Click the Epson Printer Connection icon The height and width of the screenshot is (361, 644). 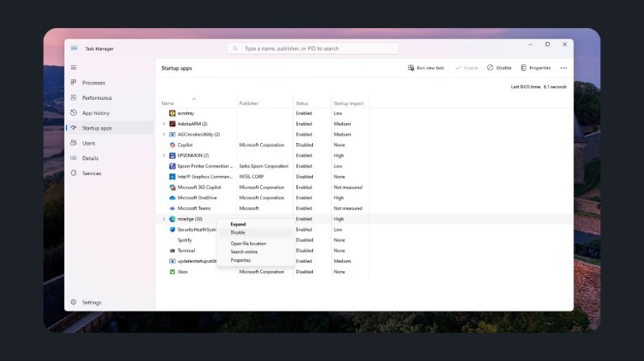pos(173,166)
